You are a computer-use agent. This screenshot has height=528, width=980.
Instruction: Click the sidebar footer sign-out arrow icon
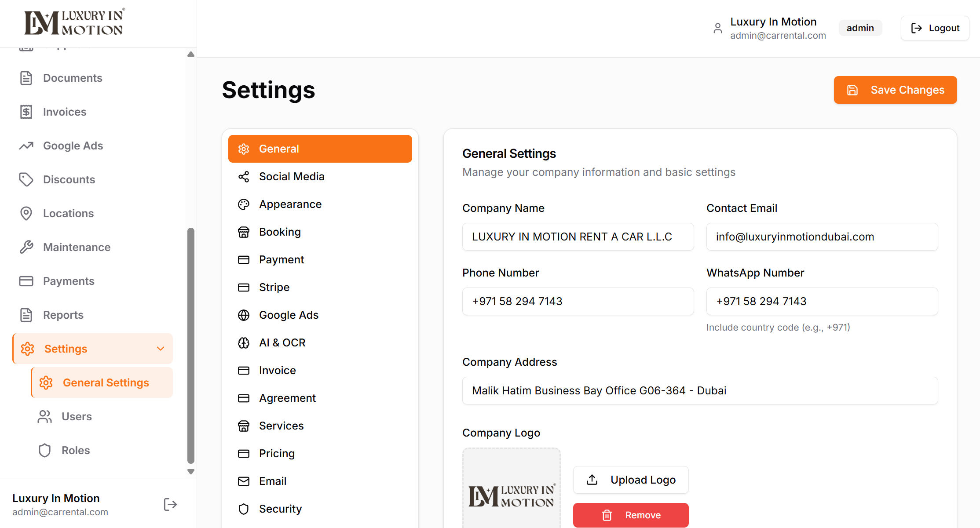coord(170,505)
